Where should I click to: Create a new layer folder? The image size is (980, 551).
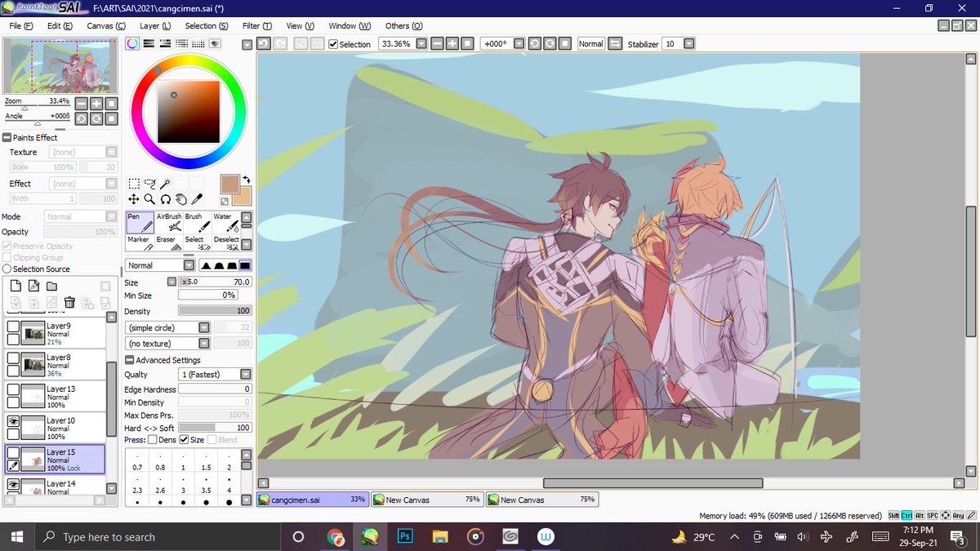point(51,286)
